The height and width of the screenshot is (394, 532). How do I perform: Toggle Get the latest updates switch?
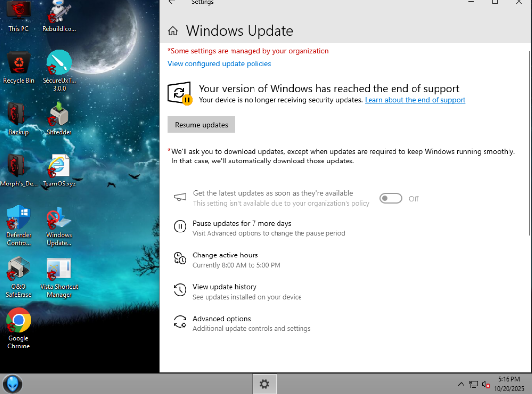click(391, 198)
